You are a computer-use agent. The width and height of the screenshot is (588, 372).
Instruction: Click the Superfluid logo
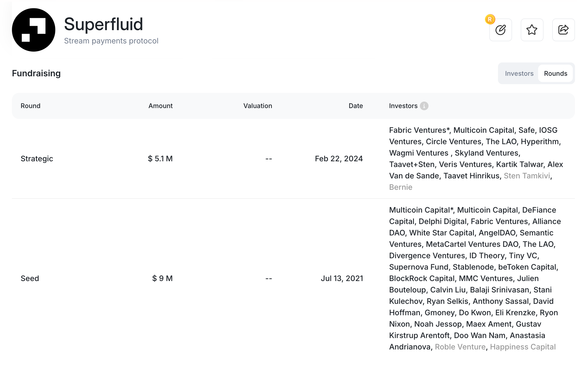34,30
